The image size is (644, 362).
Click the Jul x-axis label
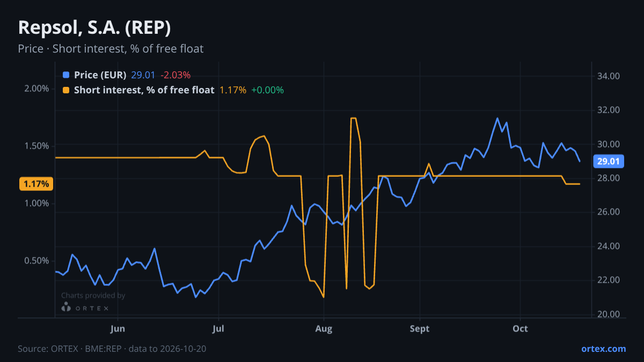[x=218, y=329]
